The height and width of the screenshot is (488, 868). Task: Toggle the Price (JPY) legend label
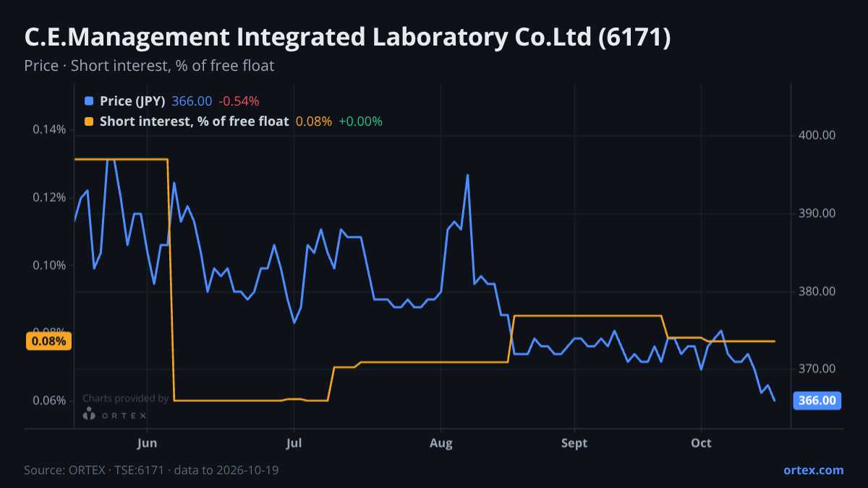133,101
